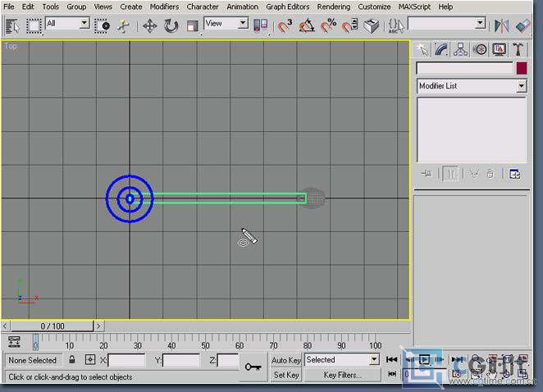This screenshot has height=392, width=543.
Task: Switch to the Modify command panel tab
Action: click(x=441, y=49)
